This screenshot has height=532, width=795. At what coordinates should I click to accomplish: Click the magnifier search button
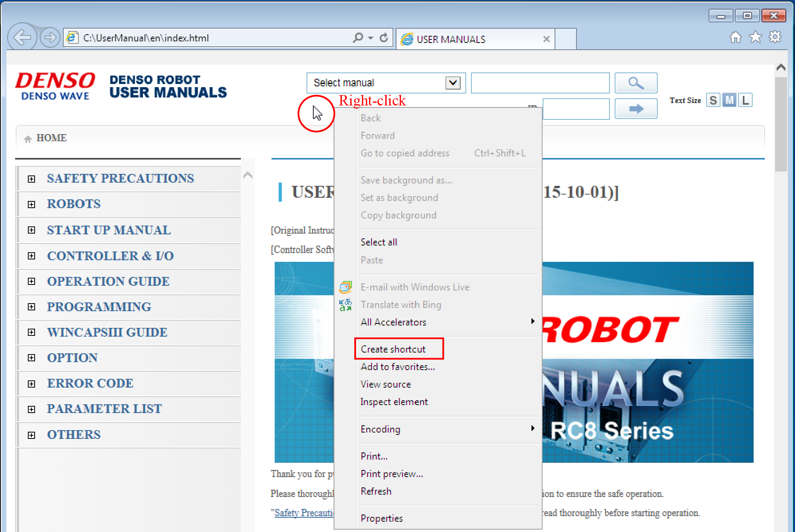(636, 83)
